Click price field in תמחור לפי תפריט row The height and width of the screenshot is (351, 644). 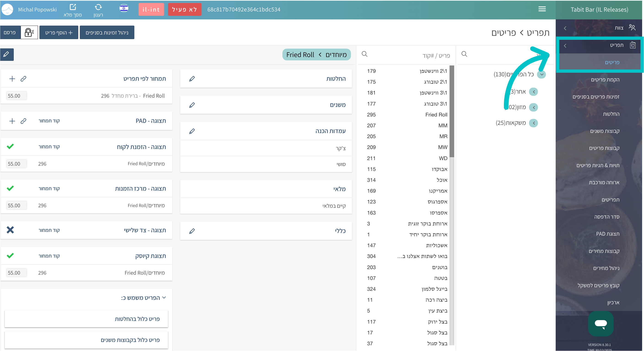[16, 96]
